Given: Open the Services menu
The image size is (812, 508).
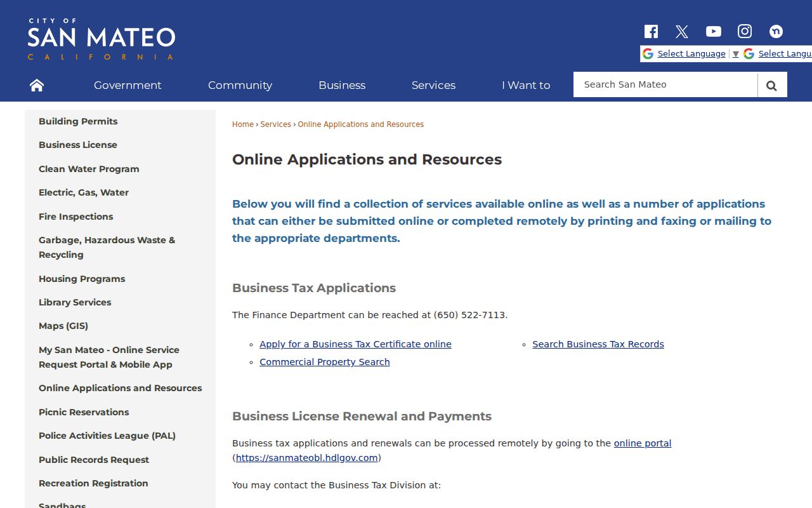Looking at the screenshot, I should (433, 85).
